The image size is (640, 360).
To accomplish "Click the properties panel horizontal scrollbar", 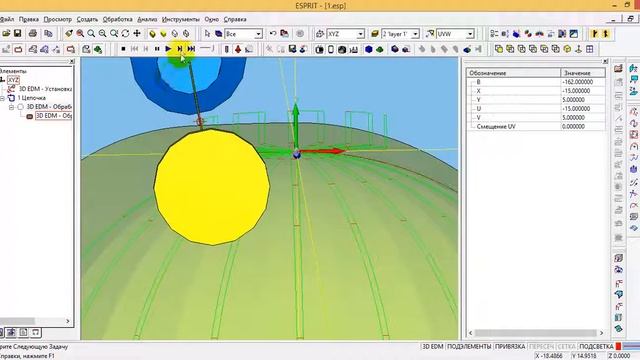I will (x=536, y=333).
